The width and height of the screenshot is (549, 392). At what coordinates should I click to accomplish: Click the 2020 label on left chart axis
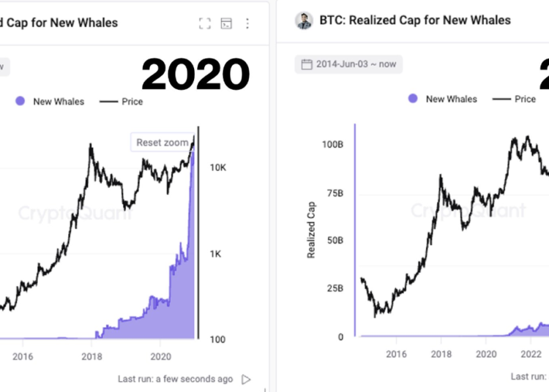[x=160, y=356]
